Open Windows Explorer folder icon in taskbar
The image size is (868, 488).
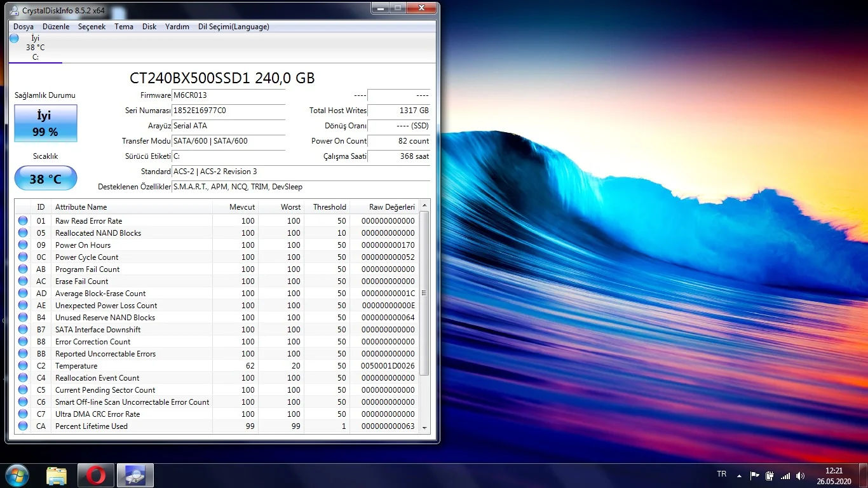point(57,475)
